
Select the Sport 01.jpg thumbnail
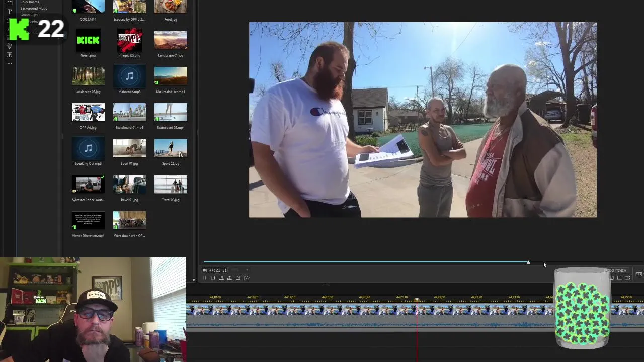(129, 148)
